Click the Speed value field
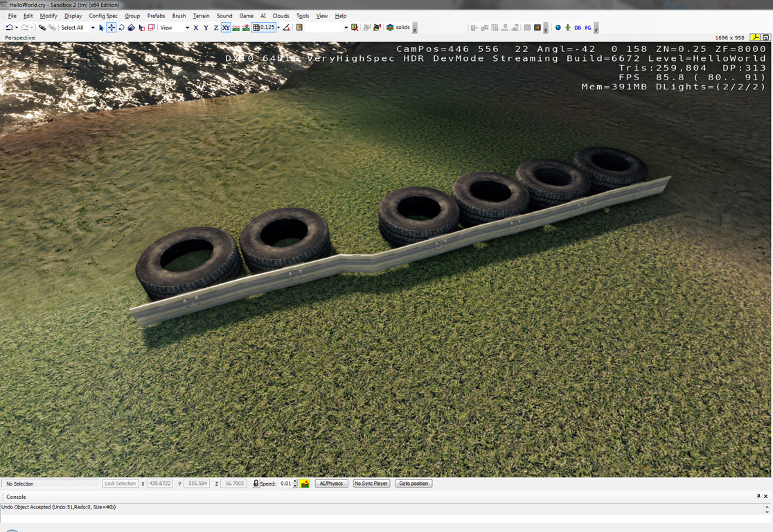This screenshot has width=773, height=532. click(x=285, y=484)
